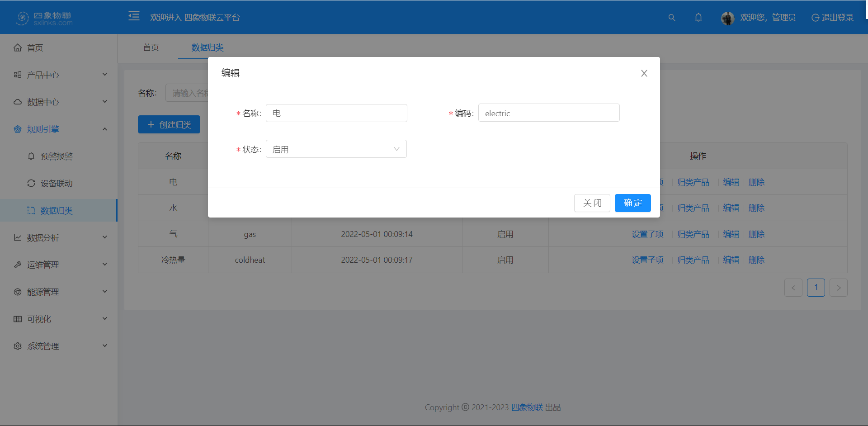The image size is (868, 426).
Task: Click the search magnifier icon in header
Action: (672, 18)
